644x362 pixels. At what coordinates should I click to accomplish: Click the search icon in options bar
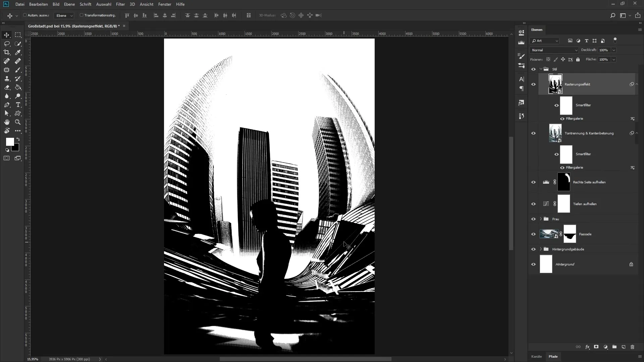[612, 15]
